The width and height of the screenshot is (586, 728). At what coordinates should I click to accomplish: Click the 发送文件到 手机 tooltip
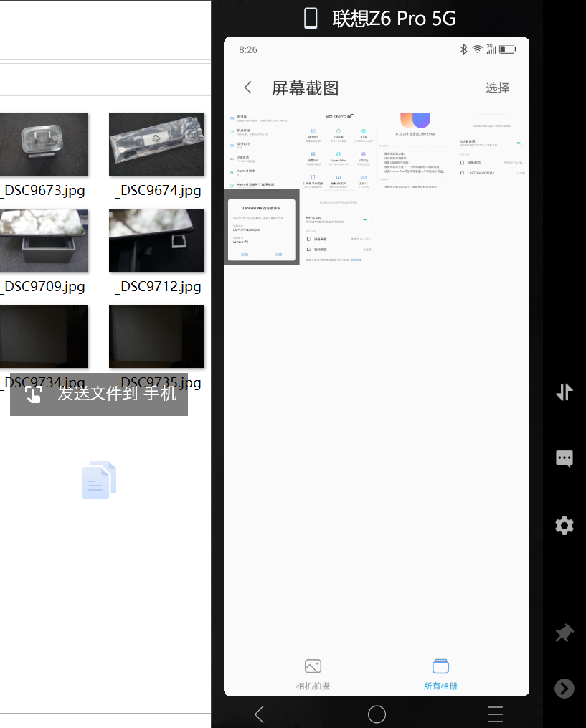pyautogui.click(x=99, y=394)
